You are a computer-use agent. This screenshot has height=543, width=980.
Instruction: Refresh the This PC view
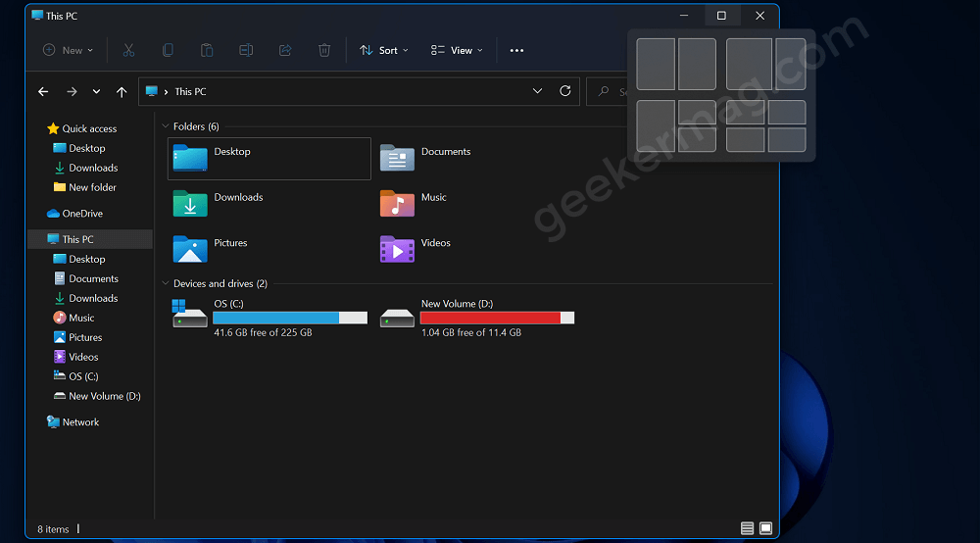pos(565,91)
